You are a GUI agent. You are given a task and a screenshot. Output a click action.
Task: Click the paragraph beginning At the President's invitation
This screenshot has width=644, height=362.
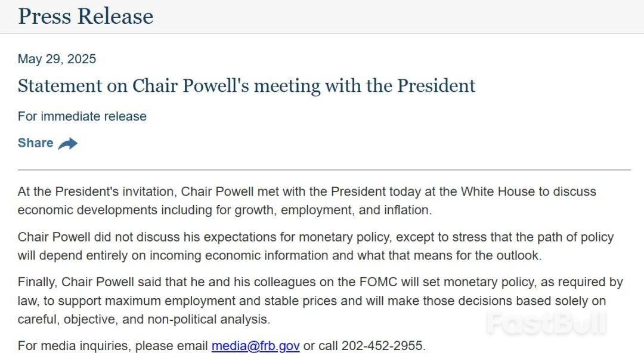[306, 201]
